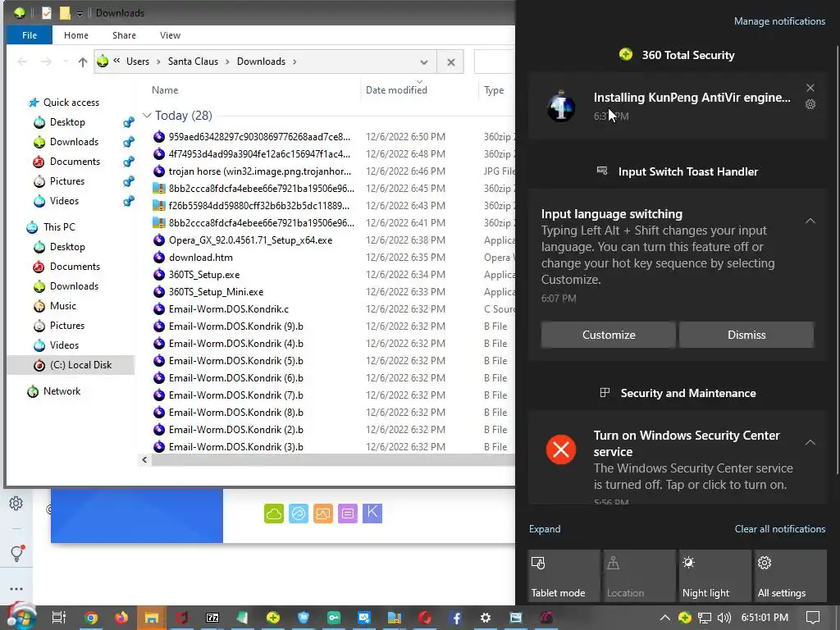
Task: Click the blue swirl icon in background window
Action: click(299, 514)
